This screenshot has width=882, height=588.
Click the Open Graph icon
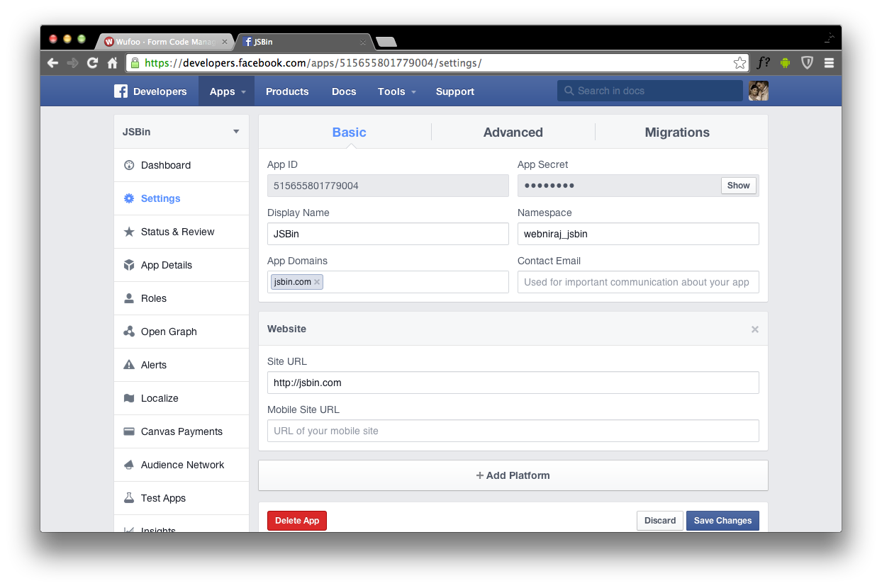coord(129,332)
